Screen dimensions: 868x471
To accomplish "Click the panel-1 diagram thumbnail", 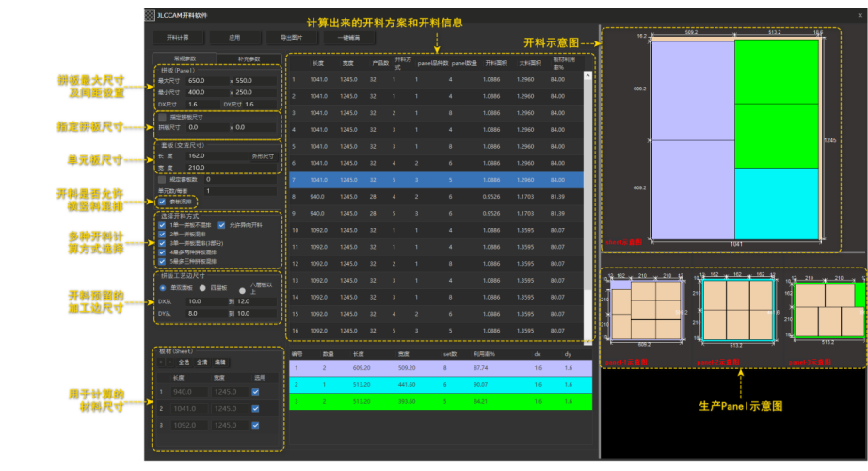I will [x=646, y=309].
